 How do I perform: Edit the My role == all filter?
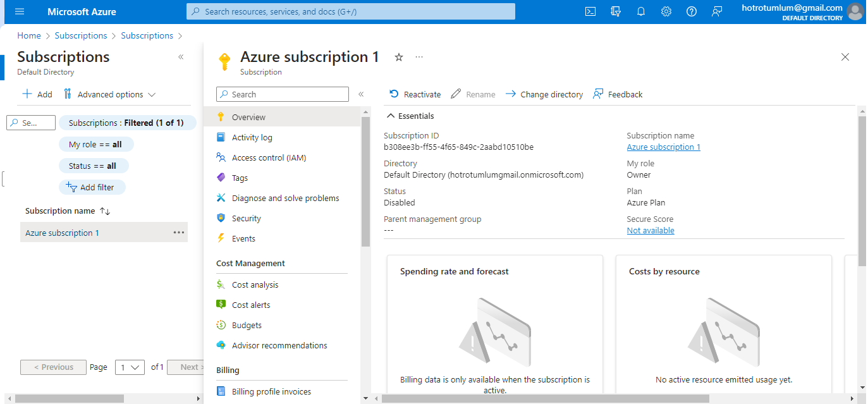point(95,144)
